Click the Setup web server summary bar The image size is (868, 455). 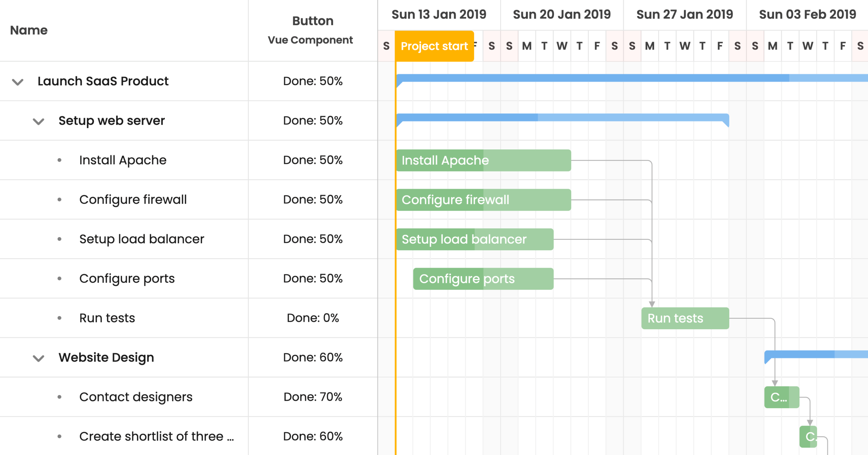(562, 118)
